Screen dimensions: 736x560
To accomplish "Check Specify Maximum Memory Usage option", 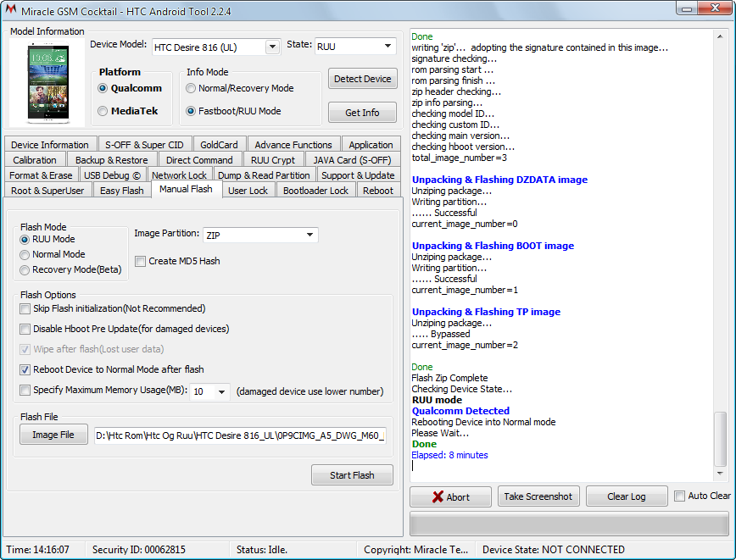I will 25,390.
